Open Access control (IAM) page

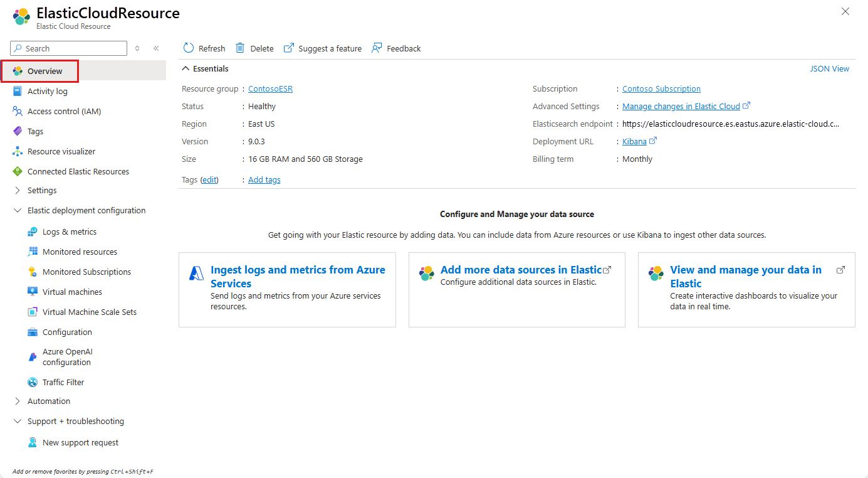64,111
